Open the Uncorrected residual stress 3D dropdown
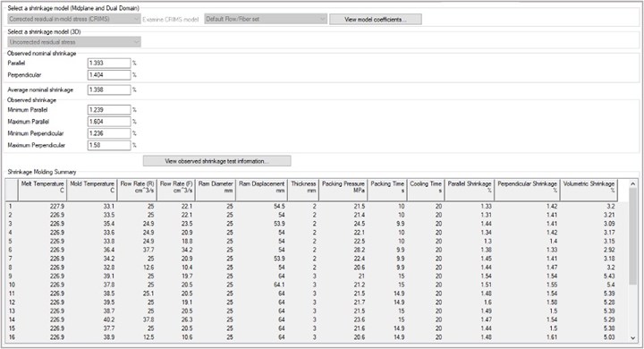 pyautogui.click(x=74, y=42)
